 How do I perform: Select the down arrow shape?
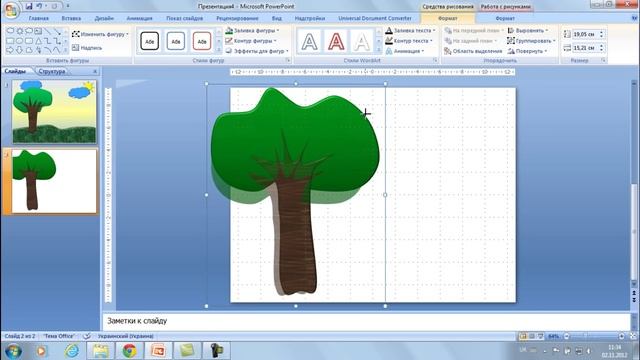19,50
